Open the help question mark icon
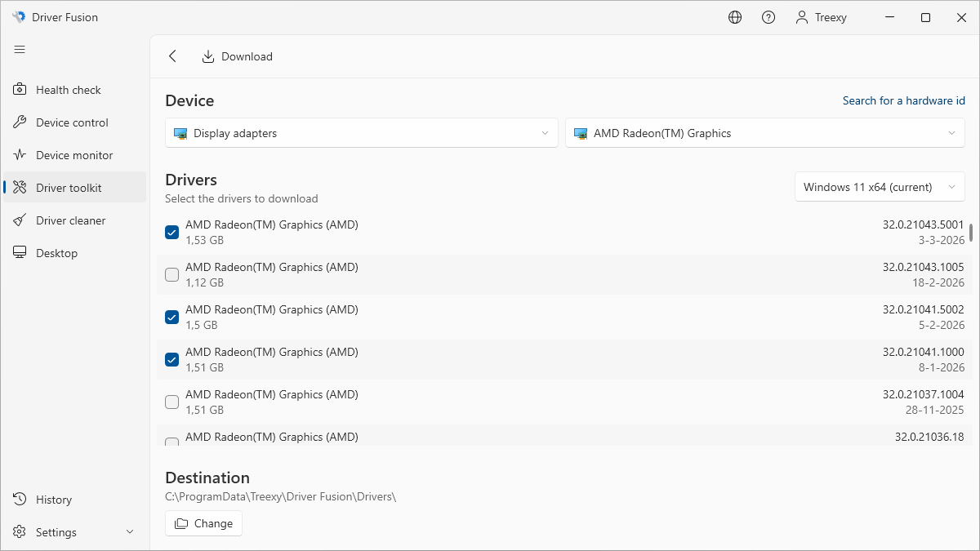 [x=768, y=17]
